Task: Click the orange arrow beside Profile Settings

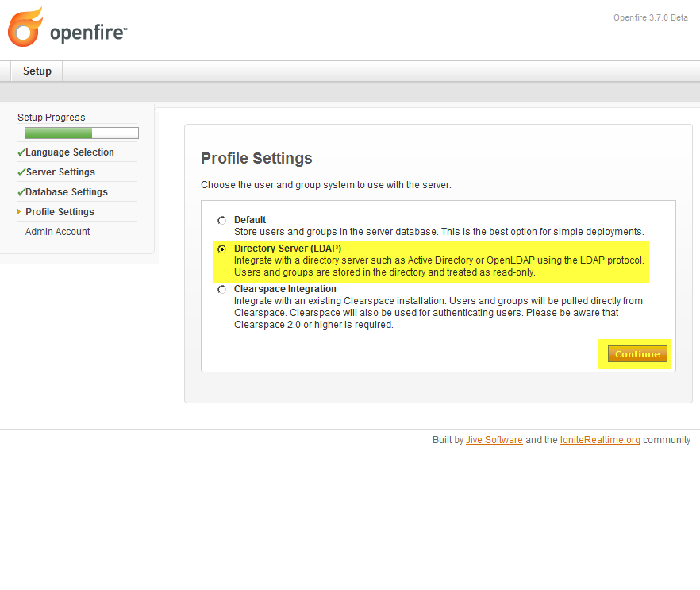Action: [x=19, y=212]
